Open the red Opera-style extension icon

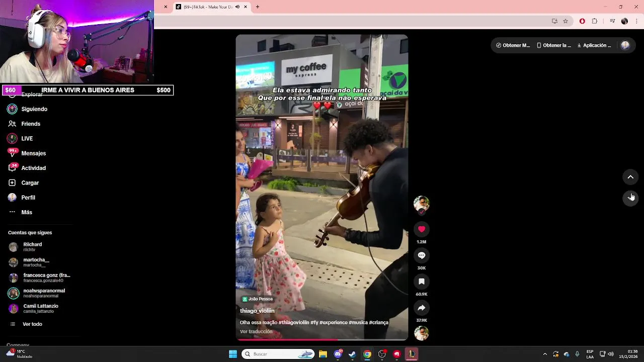pos(582,21)
